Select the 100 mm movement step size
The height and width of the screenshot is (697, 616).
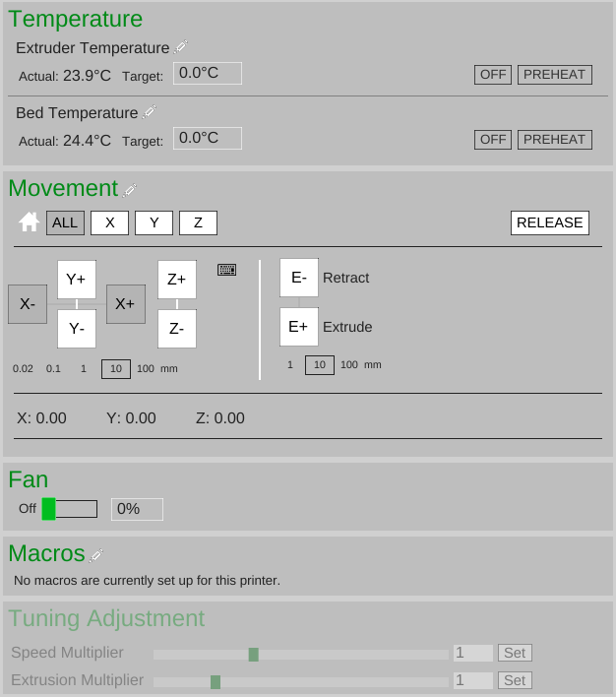coord(146,369)
